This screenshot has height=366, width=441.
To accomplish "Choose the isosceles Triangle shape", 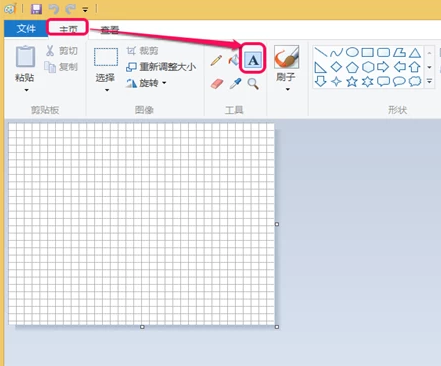I will 415,53.
